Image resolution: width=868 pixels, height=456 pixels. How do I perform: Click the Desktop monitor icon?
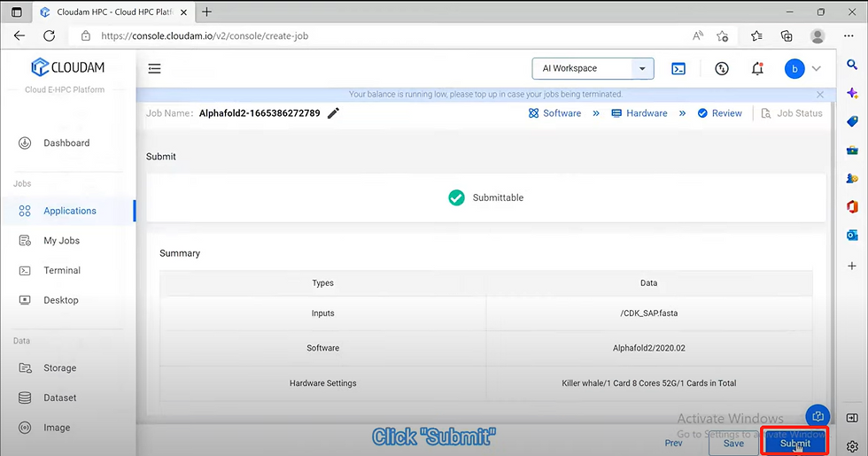[25, 300]
